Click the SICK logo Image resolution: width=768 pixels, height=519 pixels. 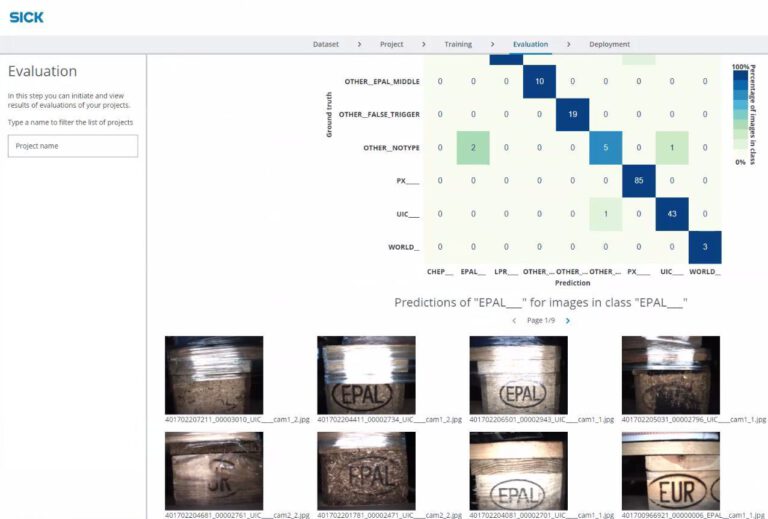click(x=26, y=17)
